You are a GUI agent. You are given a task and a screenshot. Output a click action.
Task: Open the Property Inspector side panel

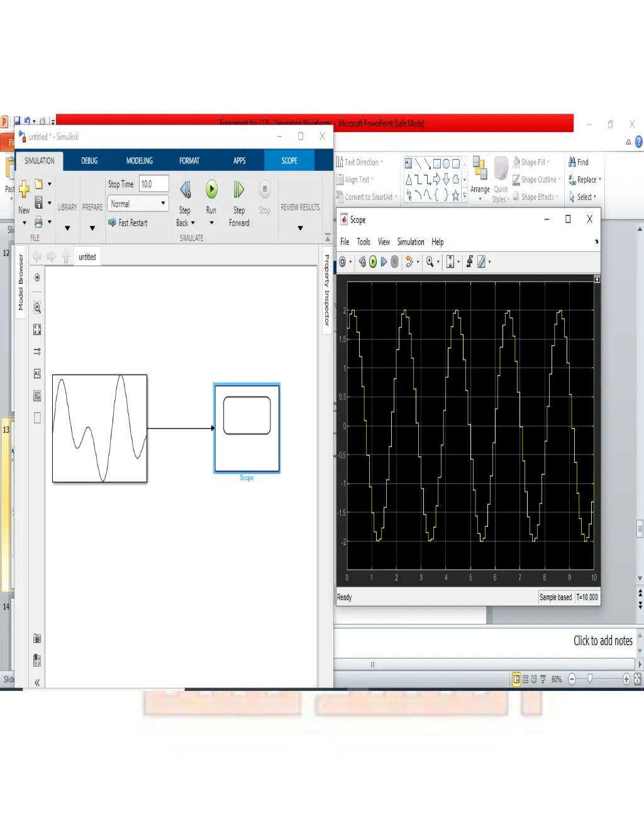pos(327,290)
